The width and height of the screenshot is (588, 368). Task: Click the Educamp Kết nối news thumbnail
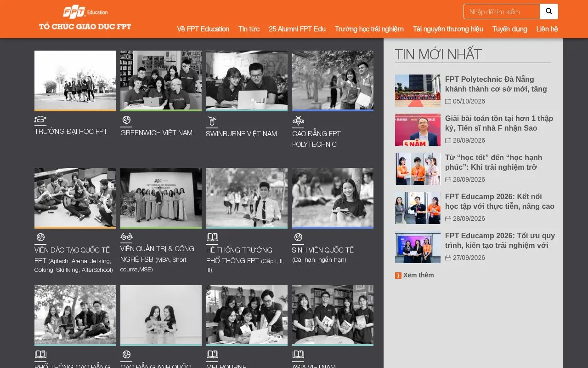pos(418,208)
